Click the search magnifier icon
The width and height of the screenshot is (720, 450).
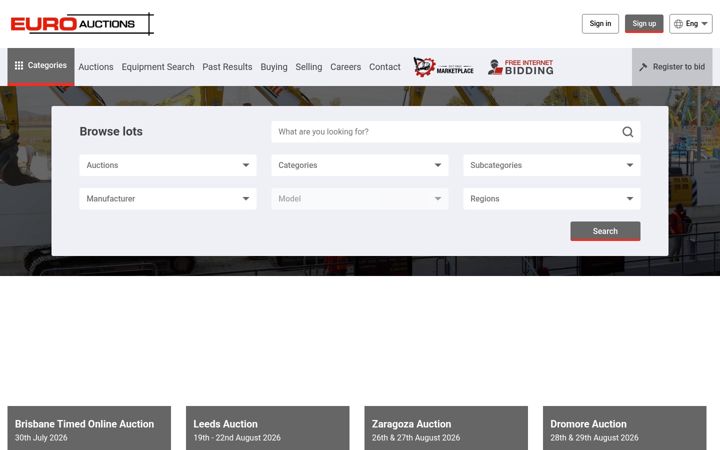click(628, 132)
